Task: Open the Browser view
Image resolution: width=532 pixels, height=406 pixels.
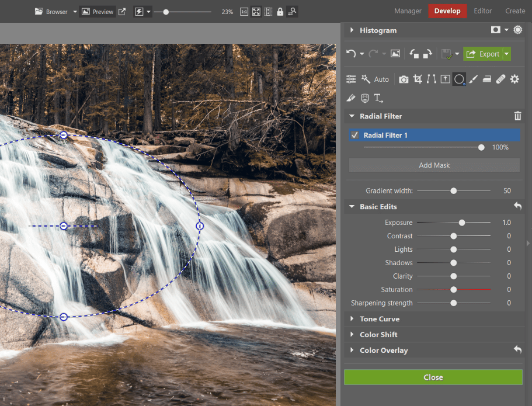Action: click(51, 12)
